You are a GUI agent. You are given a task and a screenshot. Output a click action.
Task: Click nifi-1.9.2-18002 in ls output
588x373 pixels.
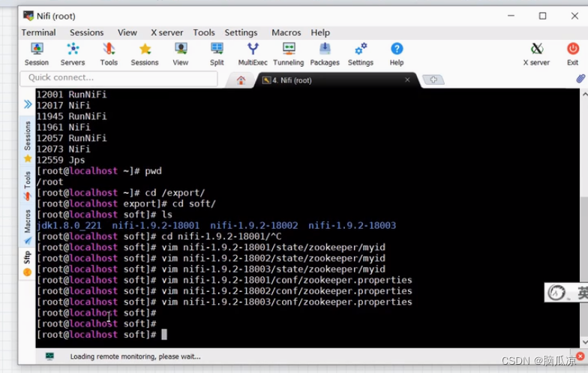(253, 225)
